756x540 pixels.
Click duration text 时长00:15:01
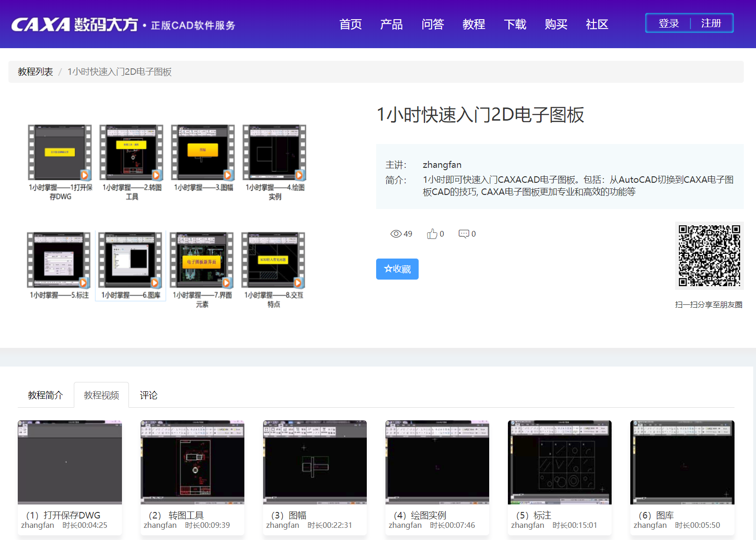(575, 526)
